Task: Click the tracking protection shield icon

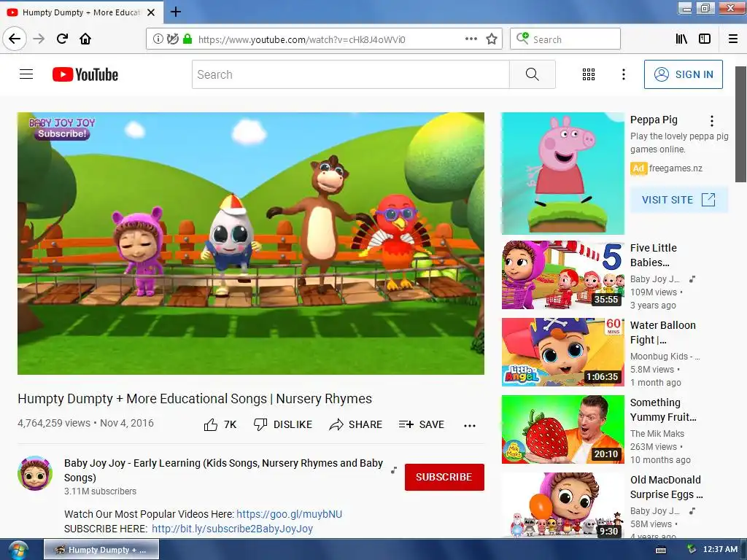Action: pyautogui.click(x=172, y=39)
